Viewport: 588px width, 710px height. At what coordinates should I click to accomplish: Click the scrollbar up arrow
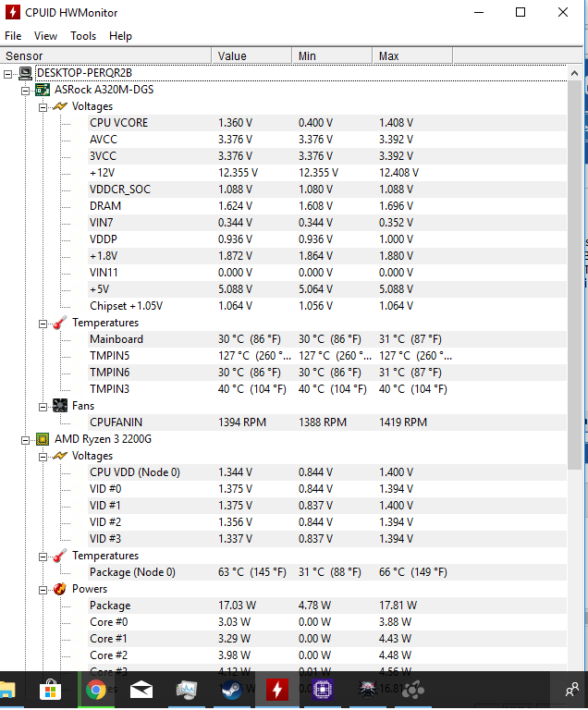[x=574, y=73]
